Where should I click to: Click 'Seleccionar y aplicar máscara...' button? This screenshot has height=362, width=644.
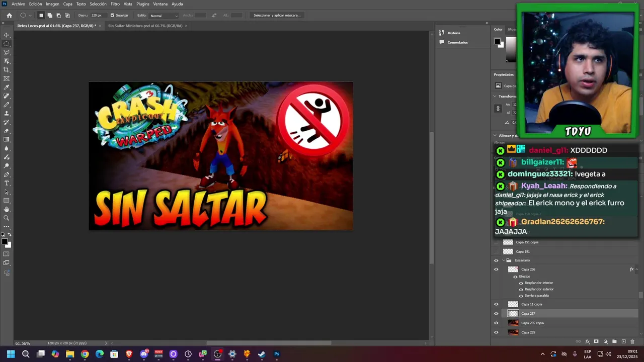[277, 16]
